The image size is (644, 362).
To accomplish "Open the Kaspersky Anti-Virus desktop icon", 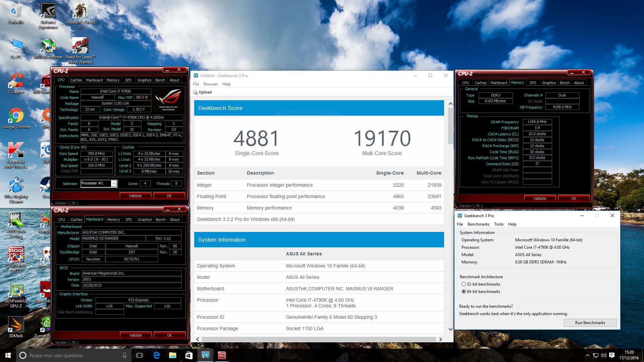I will pos(16,155).
